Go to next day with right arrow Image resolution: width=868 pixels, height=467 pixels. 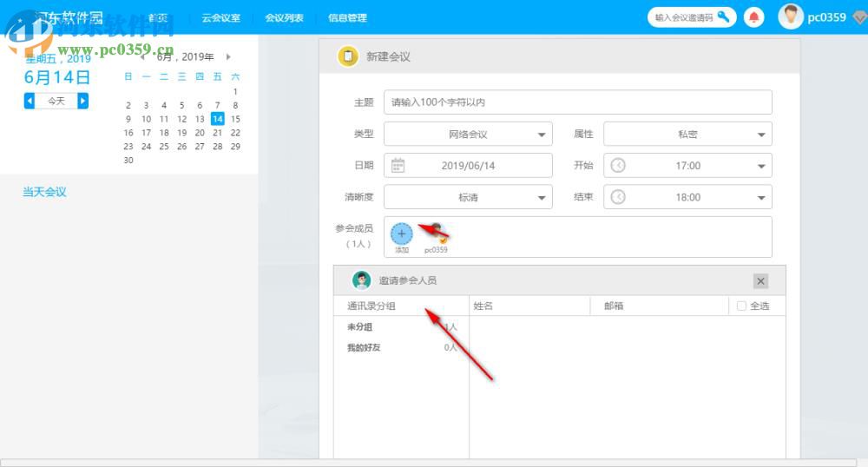click(83, 101)
